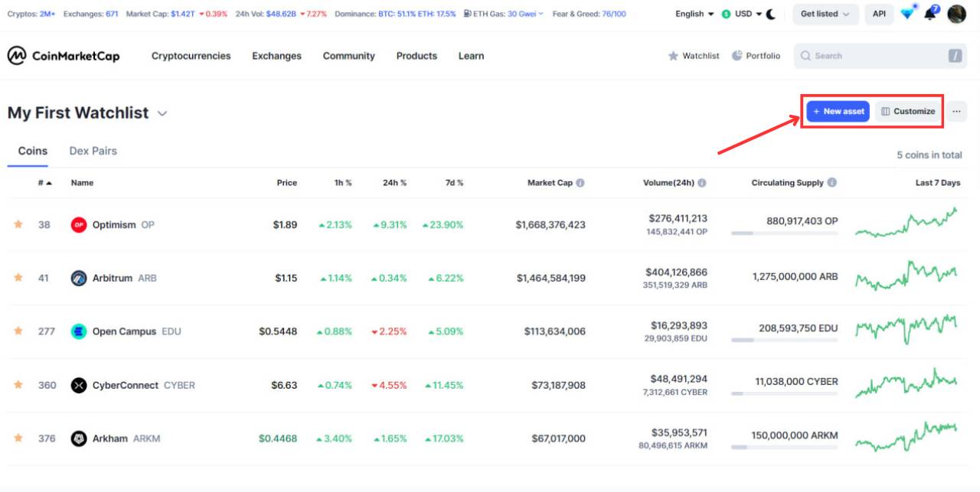The height and width of the screenshot is (492, 980).
Task: Click the Market Cap $1.42T stat
Action: click(176, 14)
